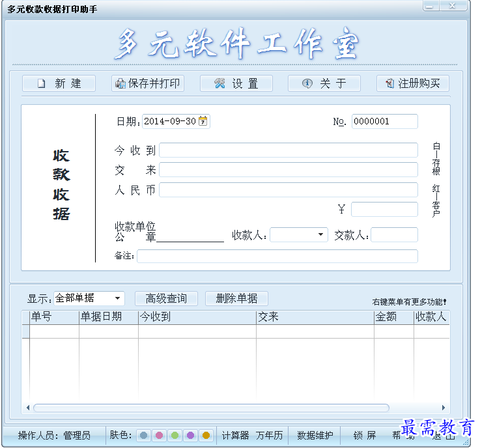Click the table scroll right arrow
The image size is (480, 448).
[x=444, y=408]
